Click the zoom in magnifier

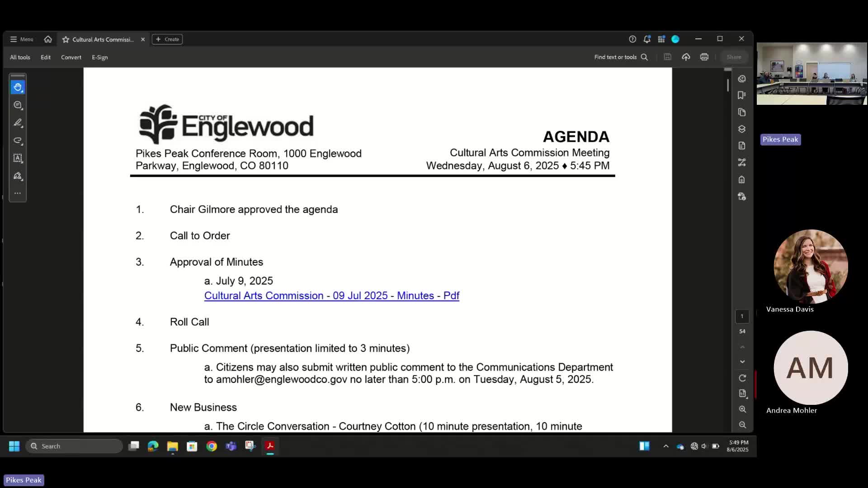(742, 409)
